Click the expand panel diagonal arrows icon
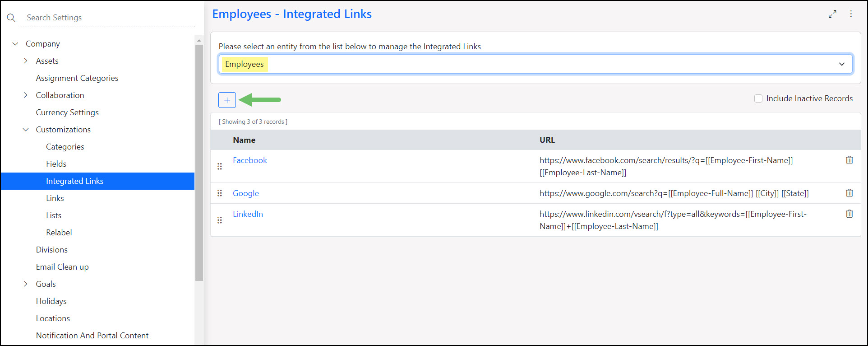The image size is (868, 346). pos(832,14)
